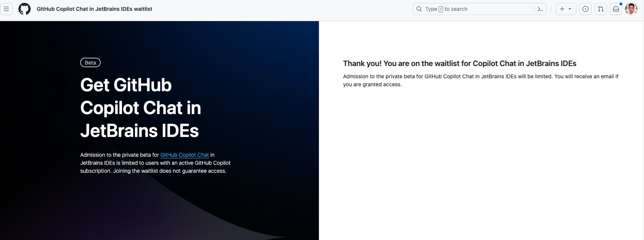Open the hamburger navigation menu
The width and height of the screenshot is (644, 240).
[6, 9]
